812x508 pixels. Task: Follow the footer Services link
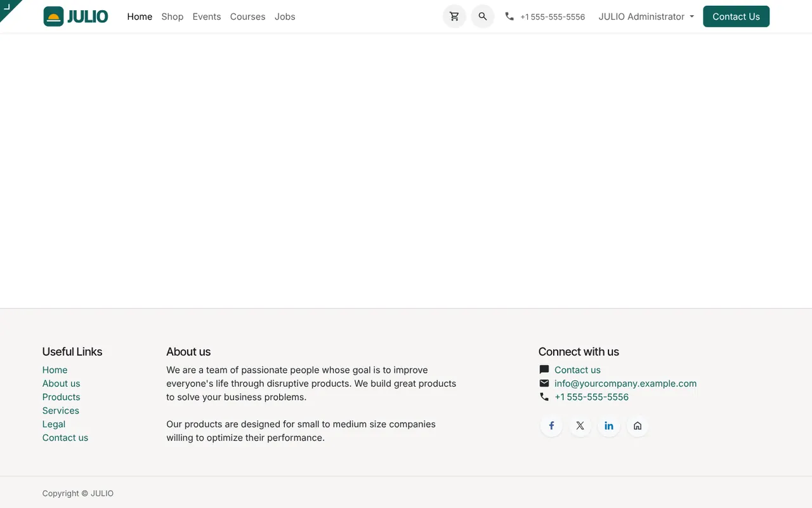(x=61, y=411)
